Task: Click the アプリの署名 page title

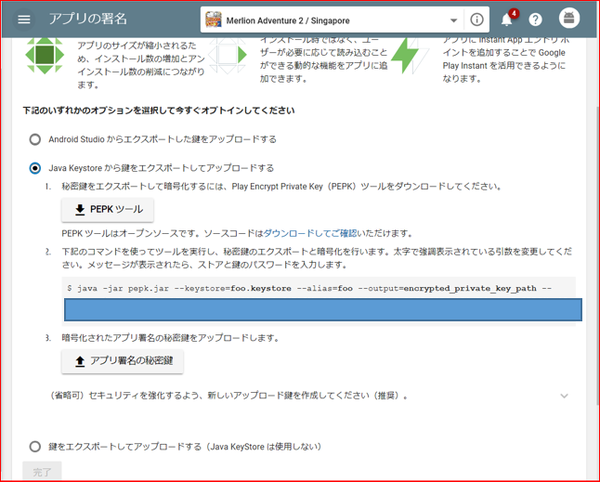Action: [88, 19]
